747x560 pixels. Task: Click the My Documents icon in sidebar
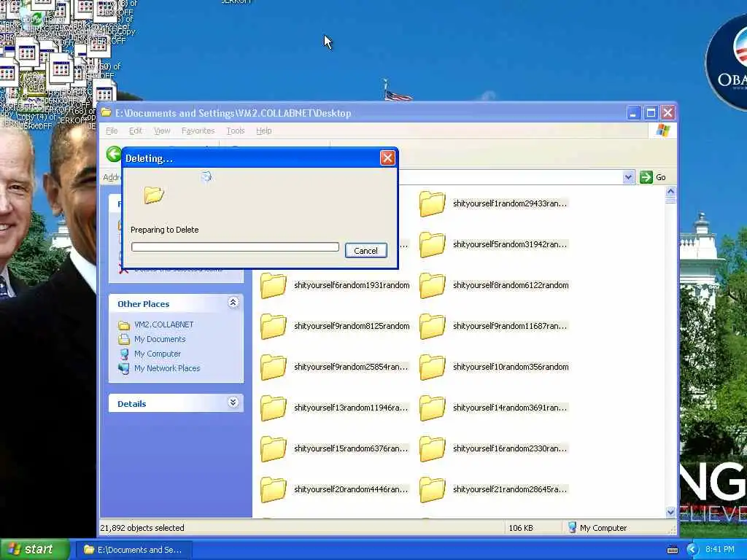124,339
